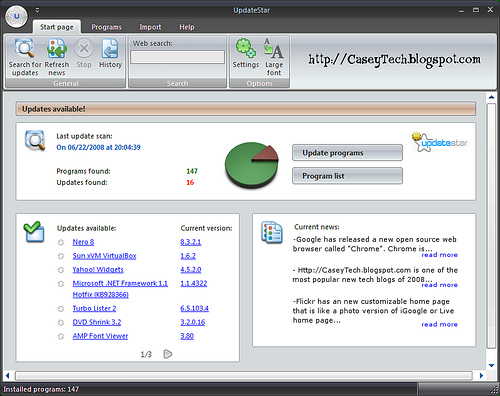
Task: Click version link 6.5.103.4
Action: pyautogui.click(x=194, y=308)
